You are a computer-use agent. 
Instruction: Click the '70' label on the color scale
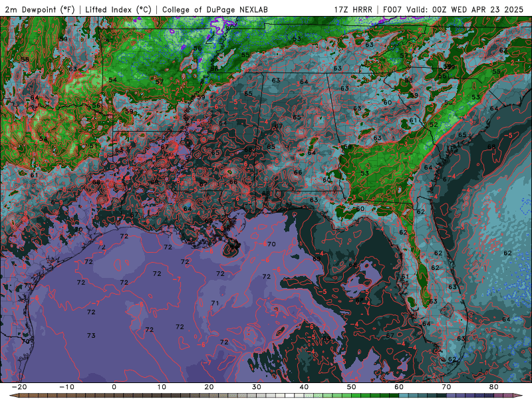[446, 387]
